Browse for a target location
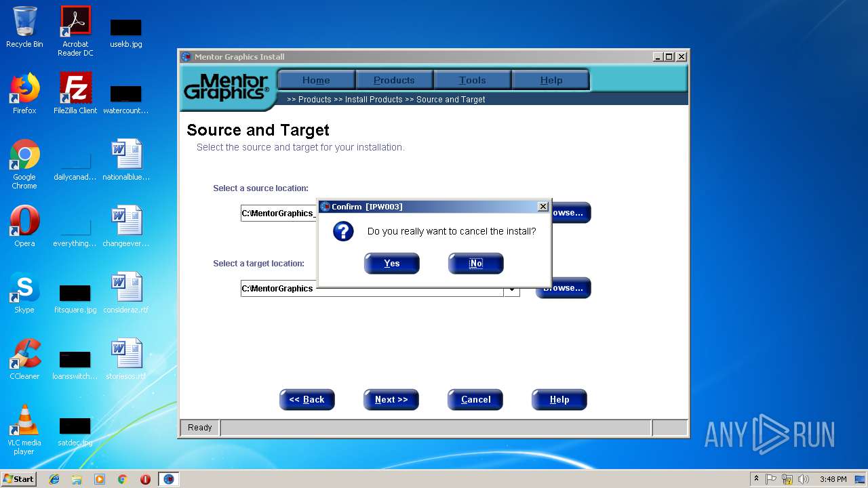The width and height of the screenshot is (868, 488). coord(564,288)
